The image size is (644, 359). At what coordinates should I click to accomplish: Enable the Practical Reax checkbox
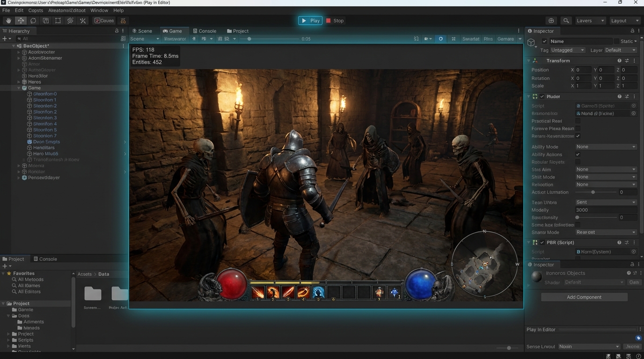click(x=578, y=121)
